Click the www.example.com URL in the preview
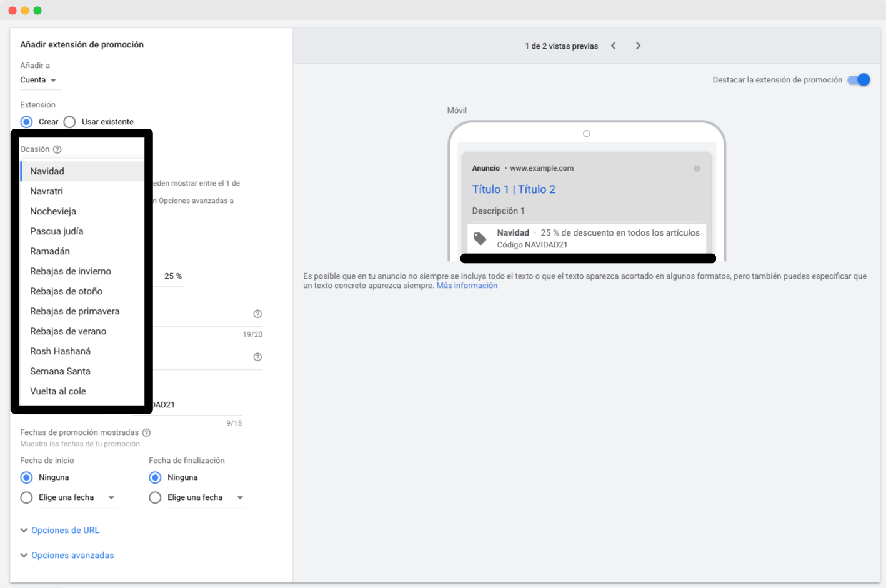The width and height of the screenshot is (886, 588). 542,168
